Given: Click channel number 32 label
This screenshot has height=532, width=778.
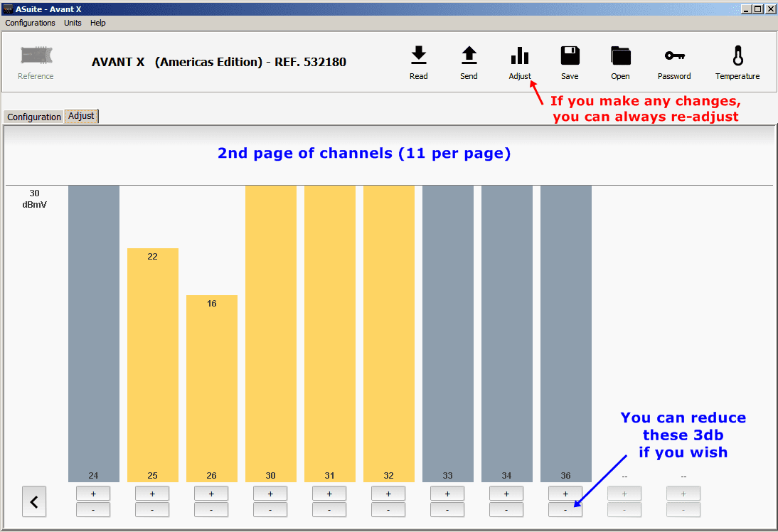Looking at the screenshot, I should 388,475.
